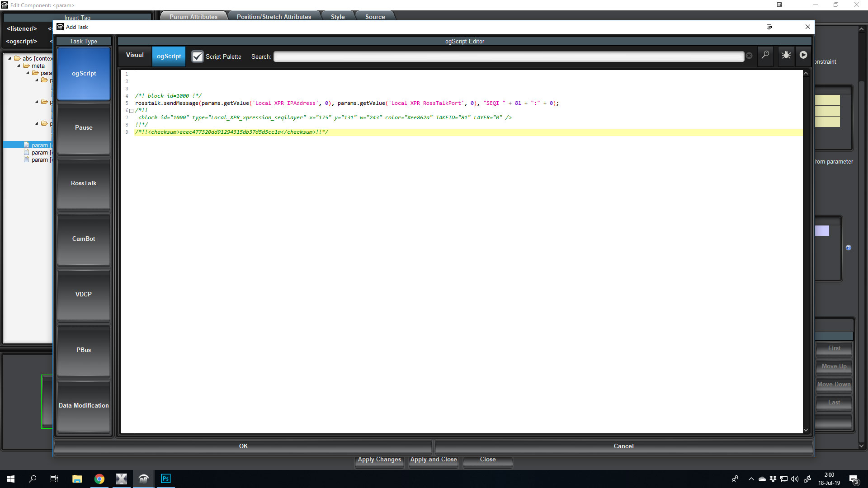Click dock icon in Add Task titlebar

(x=769, y=27)
